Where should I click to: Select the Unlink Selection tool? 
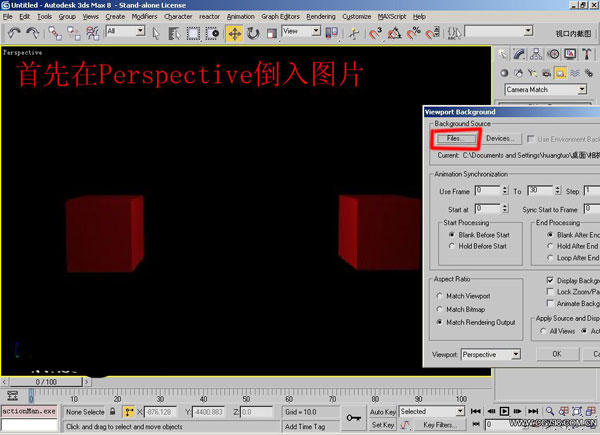pyautogui.click(x=73, y=33)
